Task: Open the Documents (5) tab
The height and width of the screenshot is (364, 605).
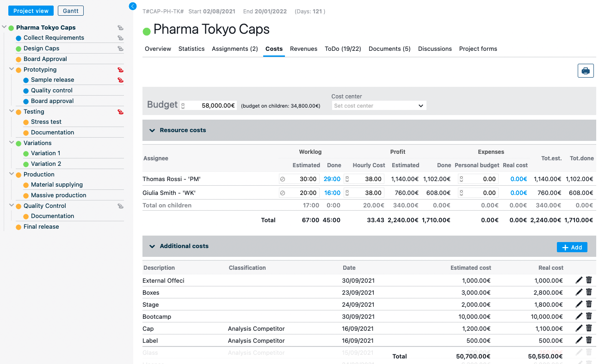Action: coord(389,49)
